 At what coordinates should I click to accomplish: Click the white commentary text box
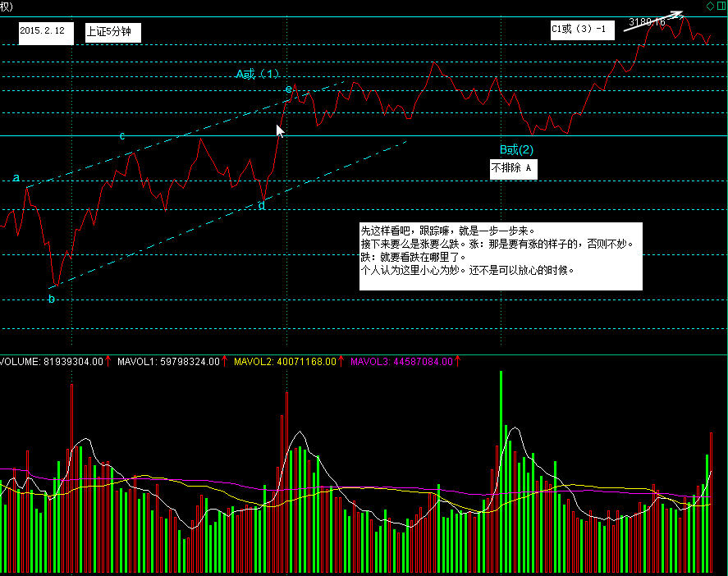(x=501, y=256)
